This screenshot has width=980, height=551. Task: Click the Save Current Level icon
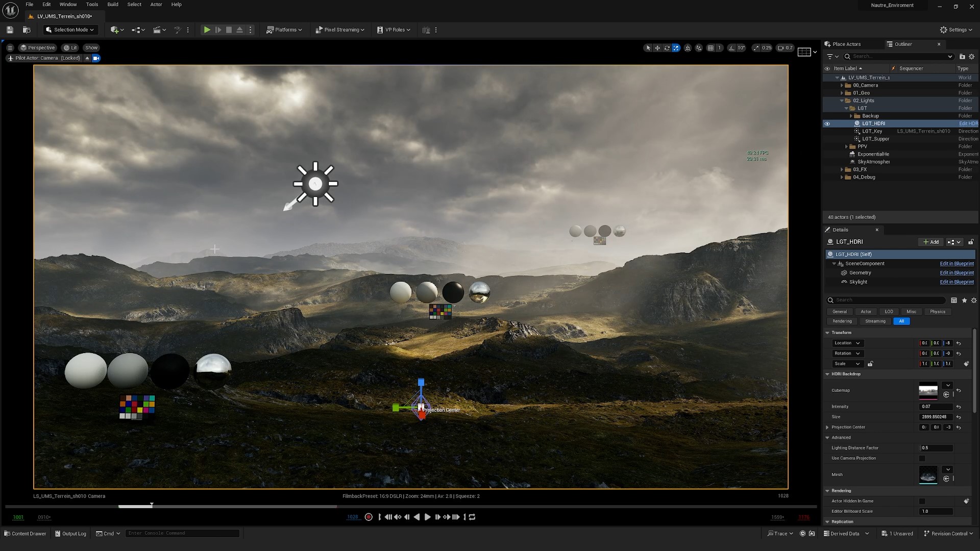click(10, 30)
